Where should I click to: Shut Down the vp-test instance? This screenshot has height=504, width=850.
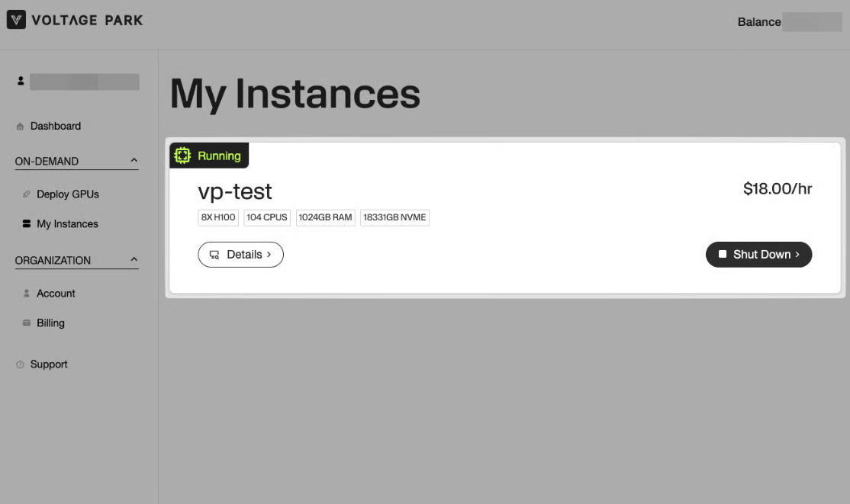(x=758, y=255)
